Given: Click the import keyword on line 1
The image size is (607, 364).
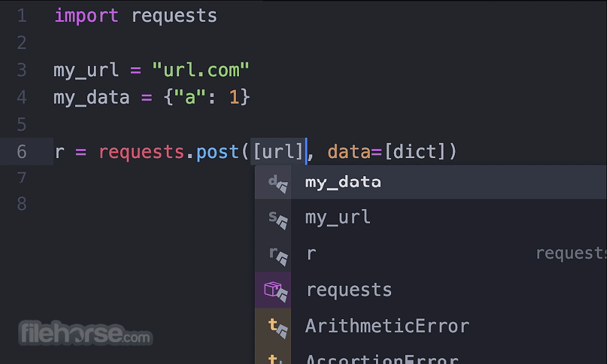Looking at the screenshot, I should [86, 16].
